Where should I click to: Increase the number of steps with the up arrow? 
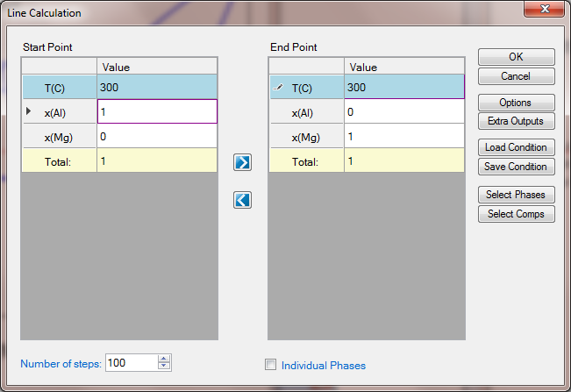[165, 359]
